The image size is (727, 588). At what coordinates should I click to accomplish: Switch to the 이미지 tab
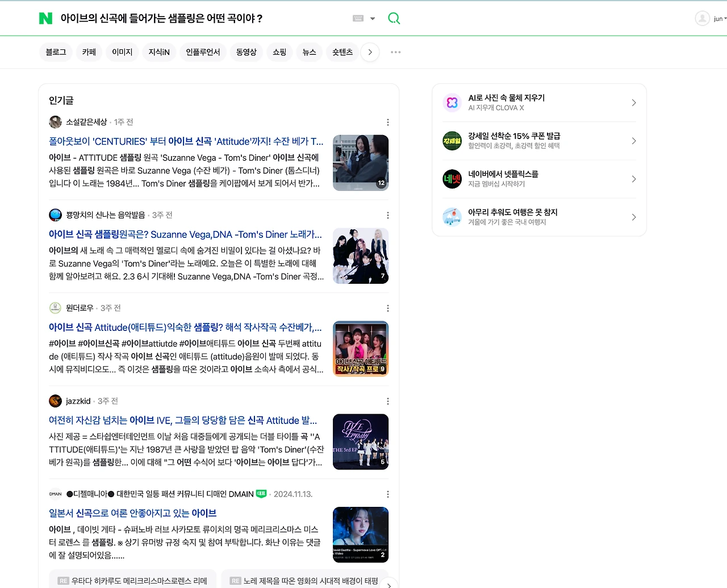(122, 52)
